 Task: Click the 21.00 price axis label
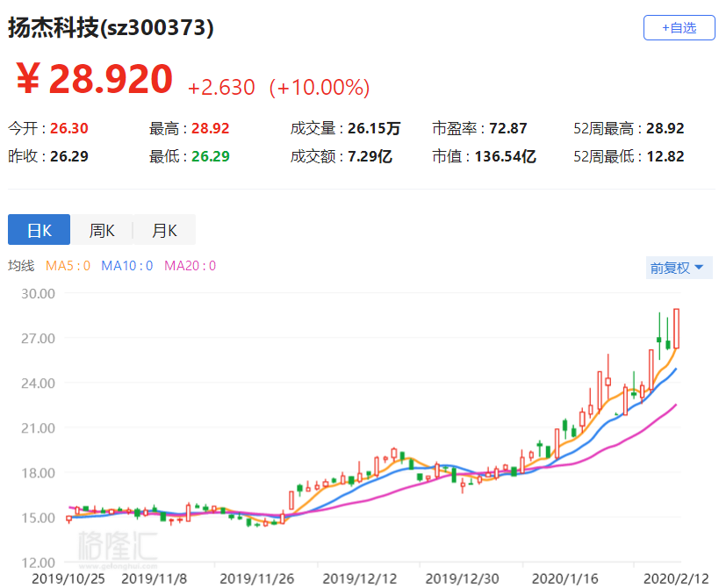point(38,428)
